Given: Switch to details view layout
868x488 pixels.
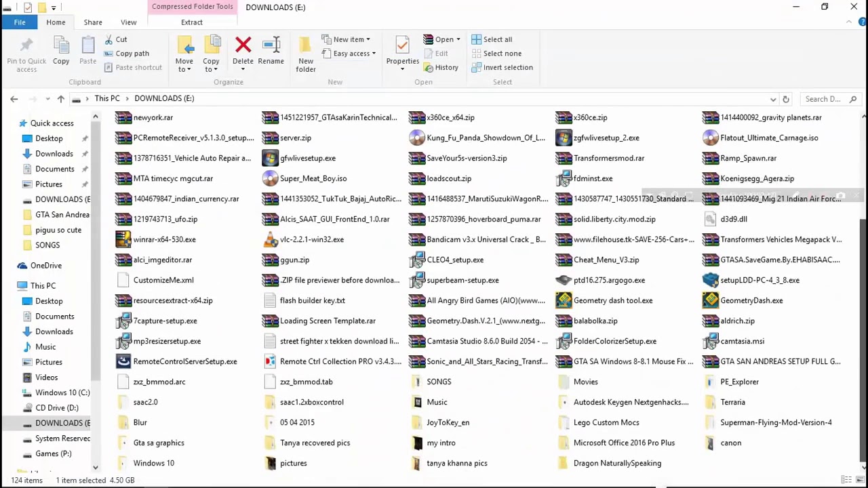Looking at the screenshot, I should click(x=846, y=480).
